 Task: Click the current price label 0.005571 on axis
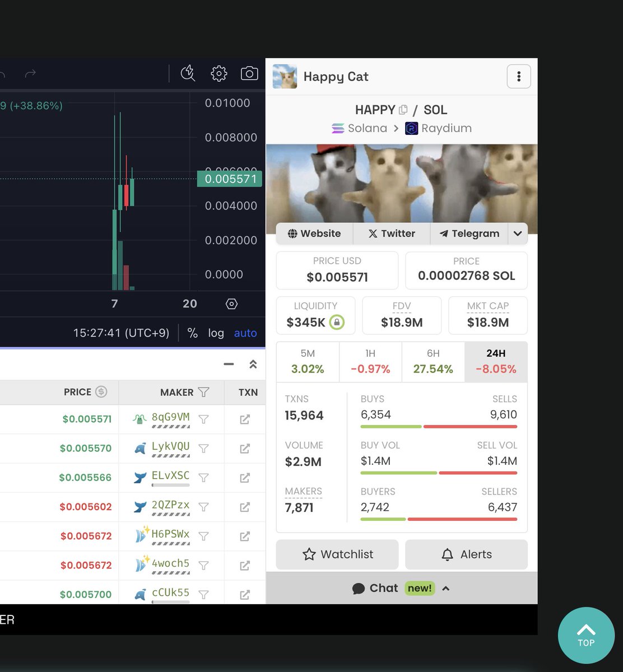tap(230, 179)
